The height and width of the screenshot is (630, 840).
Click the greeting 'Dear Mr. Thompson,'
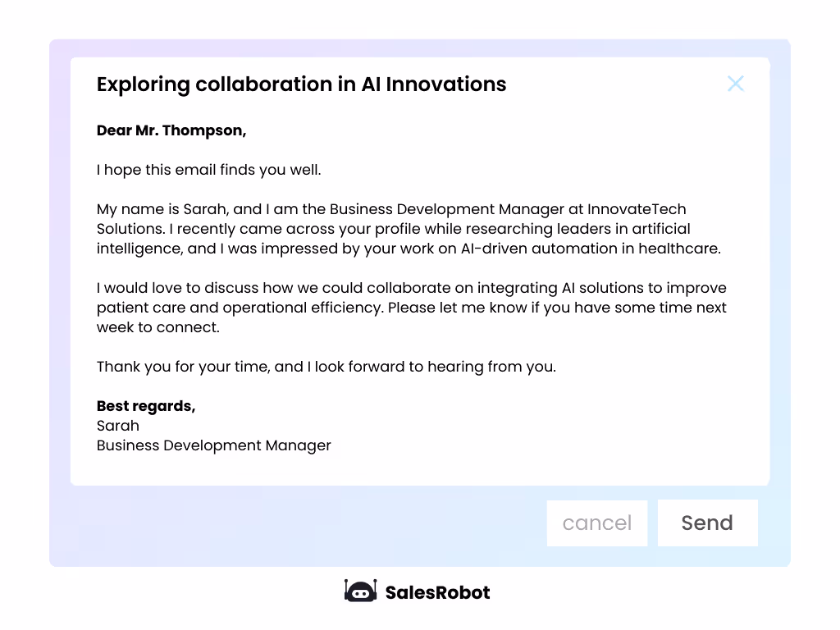171,130
